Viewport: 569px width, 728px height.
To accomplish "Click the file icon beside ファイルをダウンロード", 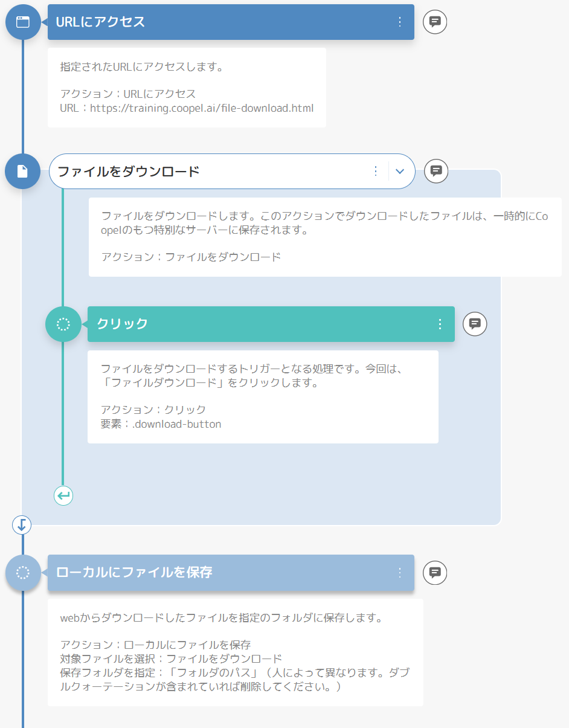I will (23, 172).
